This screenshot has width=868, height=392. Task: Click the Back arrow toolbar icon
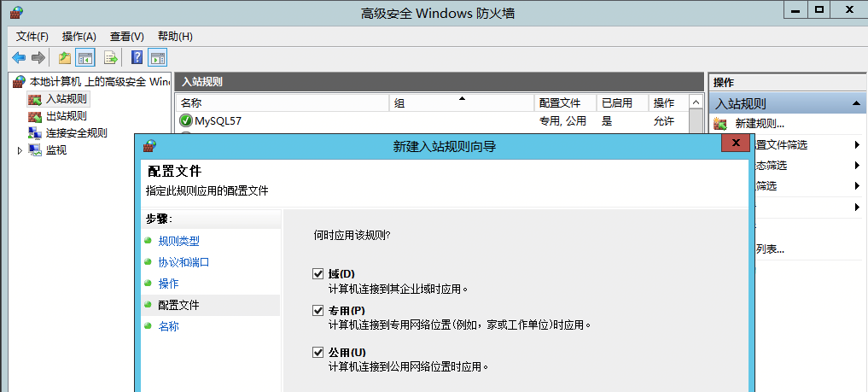(x=19, y=57)
